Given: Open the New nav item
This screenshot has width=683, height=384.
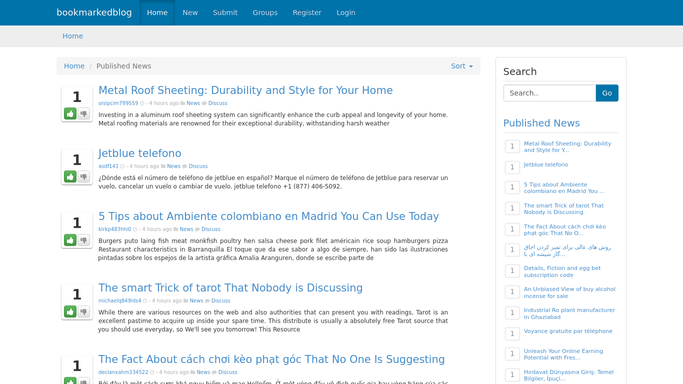Looking at the screenshot, I should pos(190,13).
